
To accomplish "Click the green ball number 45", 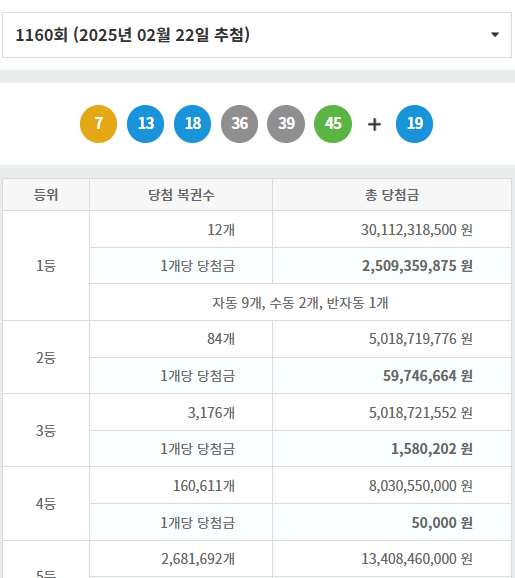I will coord(333,124).
